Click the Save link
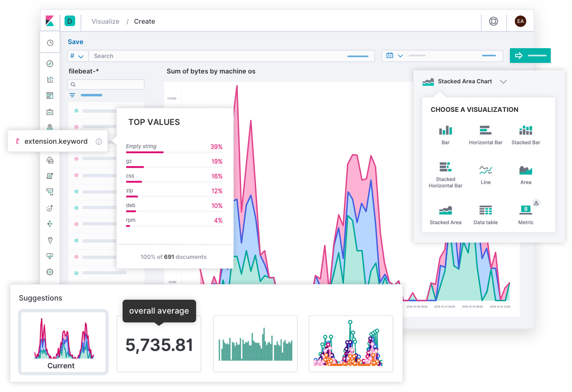The height and width of the screenshot is (392, 572). [76, 42]
